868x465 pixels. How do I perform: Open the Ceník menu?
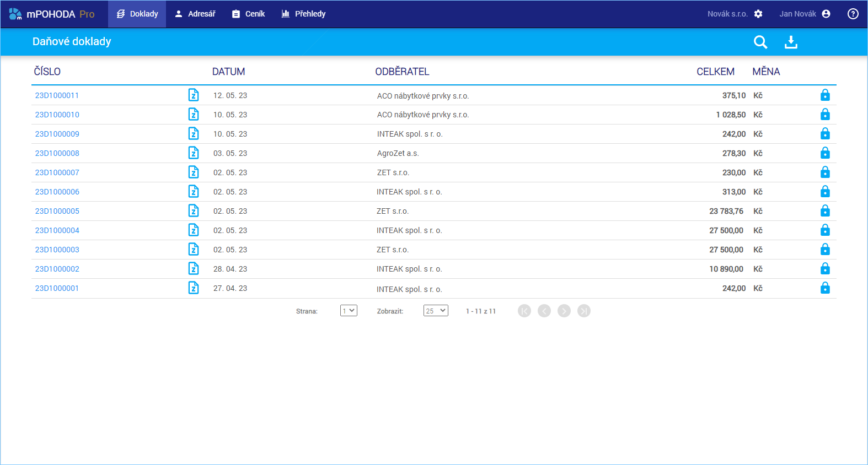click(249, 14)
